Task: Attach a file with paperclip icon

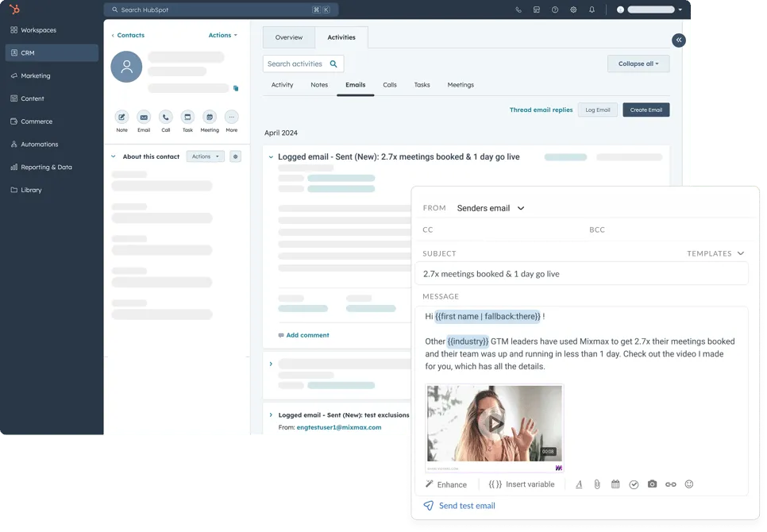Action: tap(597, 484)
